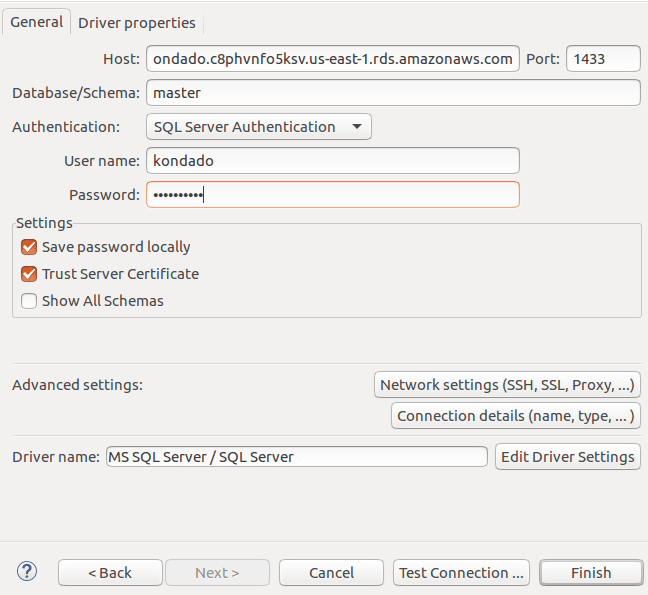The image size is (648, 595).
Task: Click Test Connection button
Action: coord(461,573)
